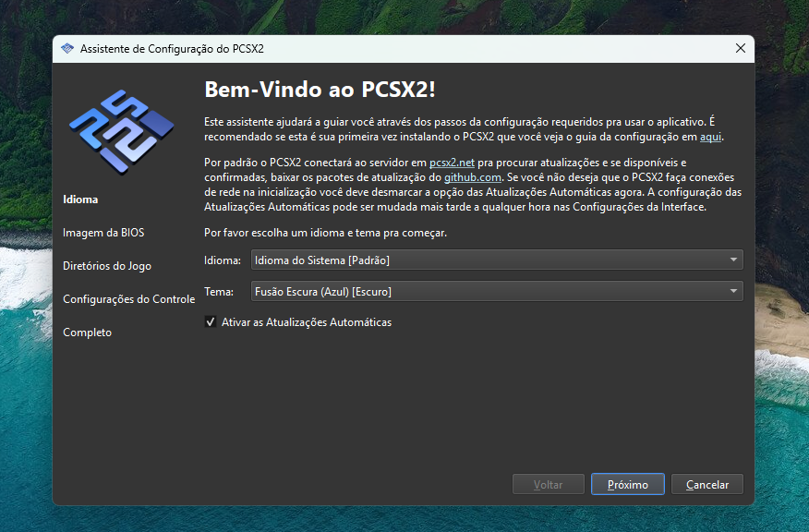The height and width of the screenshot is (532, 809).
Task: Open the Idioma language dropdown
Action: point(497,260)
